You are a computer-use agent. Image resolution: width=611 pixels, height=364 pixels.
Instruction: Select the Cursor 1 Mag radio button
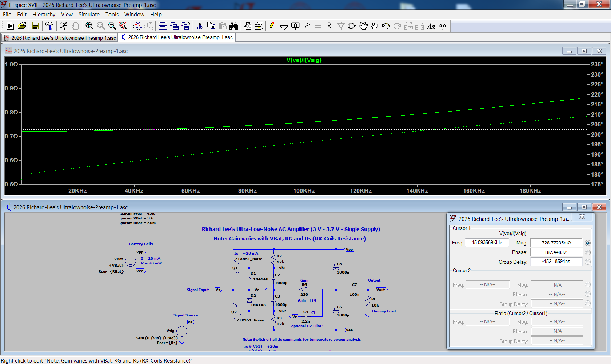pyautogui.click(x=588, y=243)
